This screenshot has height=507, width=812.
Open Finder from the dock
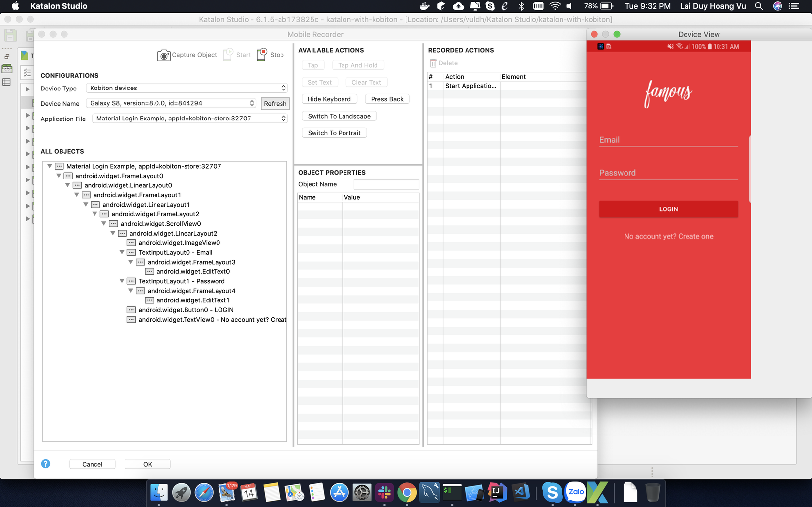coord(159,492)
